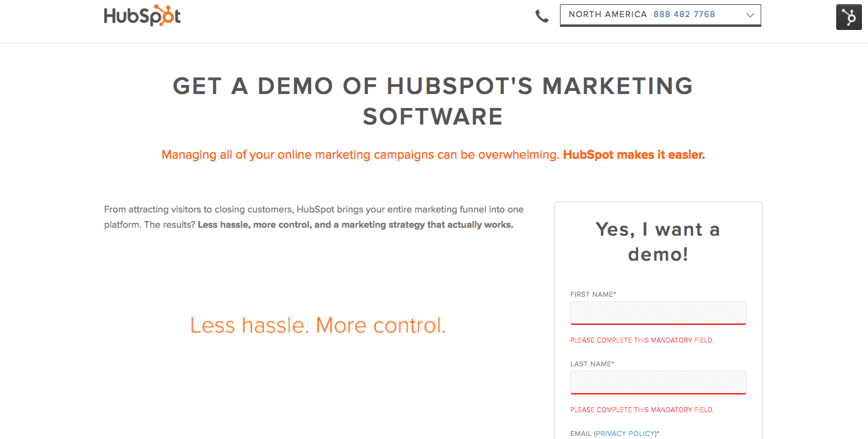Click the mandatory field error under Last Name
Image resolution: width=868 pixels, height=439 pixels.
(x=642, y=410)
